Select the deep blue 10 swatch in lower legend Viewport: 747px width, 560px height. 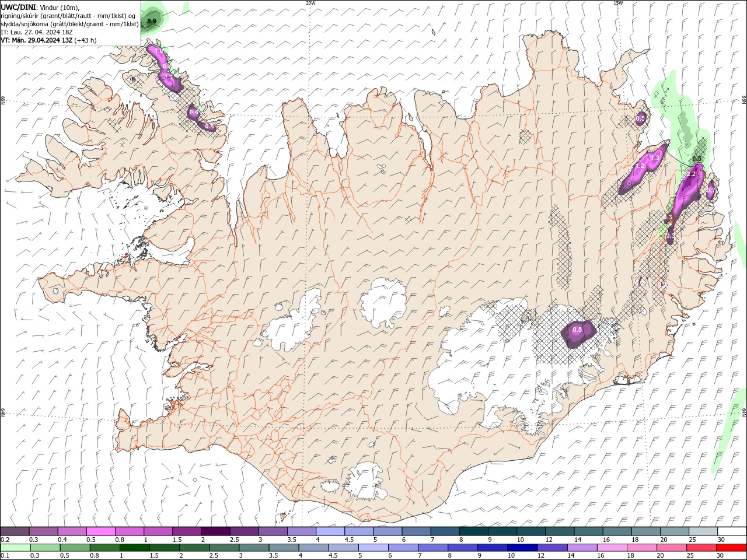coord(522,548)
